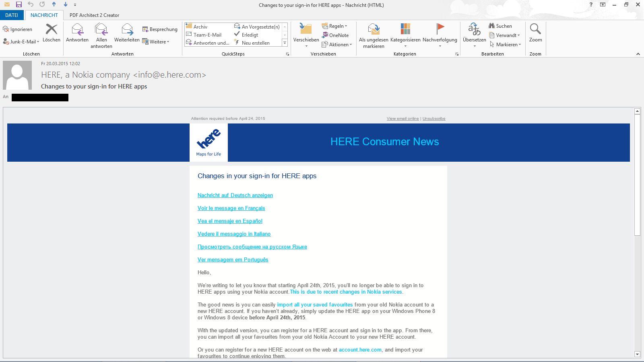This screenshot has width=644, height=362.
Task: Toggle ribbon display options icon
Action: [603, 4]
